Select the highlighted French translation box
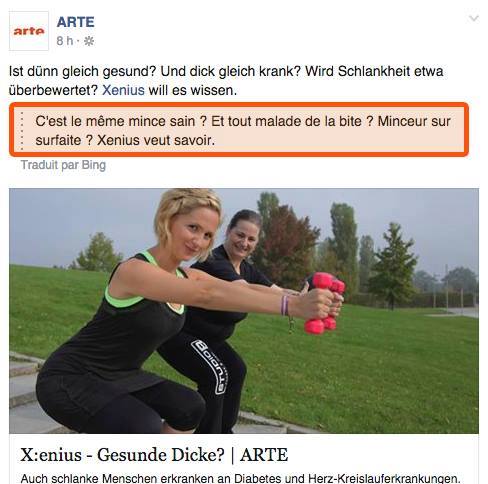Viewport: 488px width, 484px height. coord(239,129)
